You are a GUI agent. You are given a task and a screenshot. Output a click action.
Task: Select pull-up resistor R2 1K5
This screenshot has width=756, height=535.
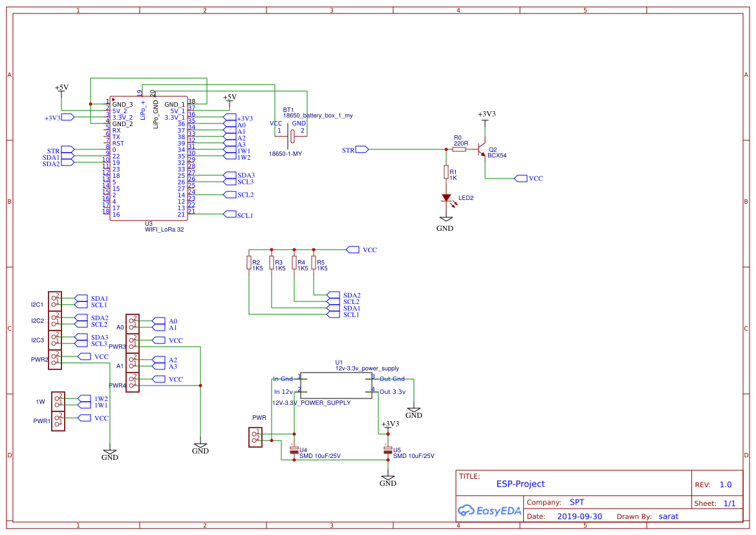249,263
